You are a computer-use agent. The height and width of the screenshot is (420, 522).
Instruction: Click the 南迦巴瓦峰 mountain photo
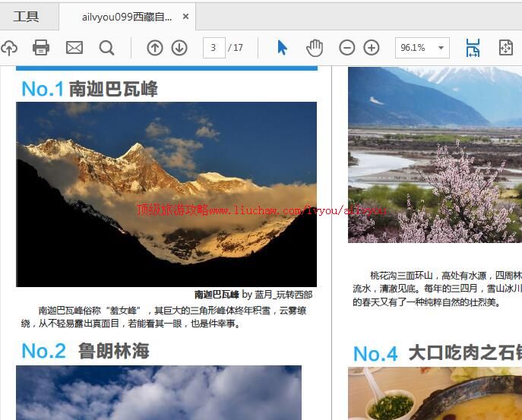[x=166, y=167]
